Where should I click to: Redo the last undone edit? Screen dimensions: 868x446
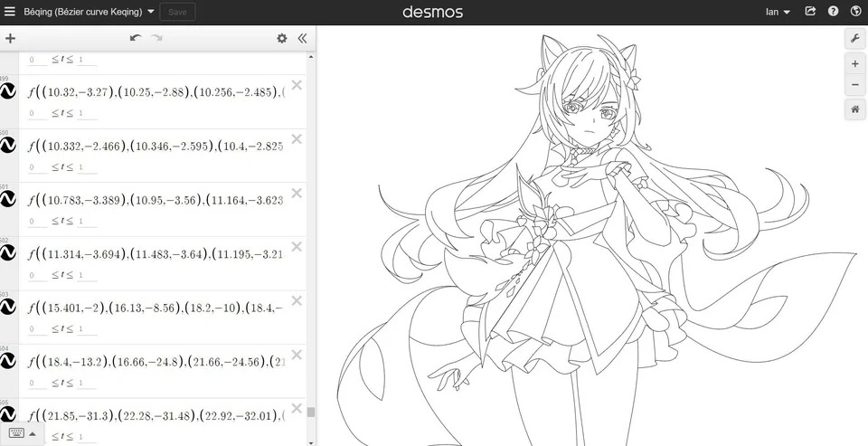pyautogui.click(x=157, y=38)
